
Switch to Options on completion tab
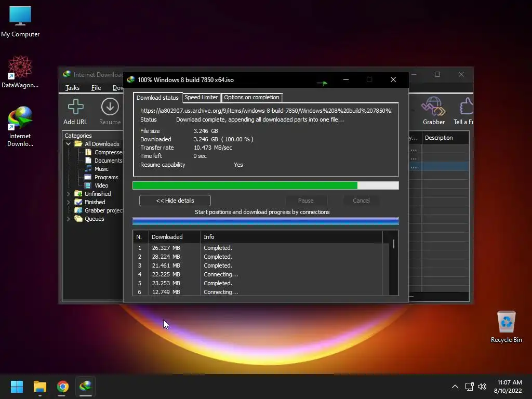(x=251, y=97)
